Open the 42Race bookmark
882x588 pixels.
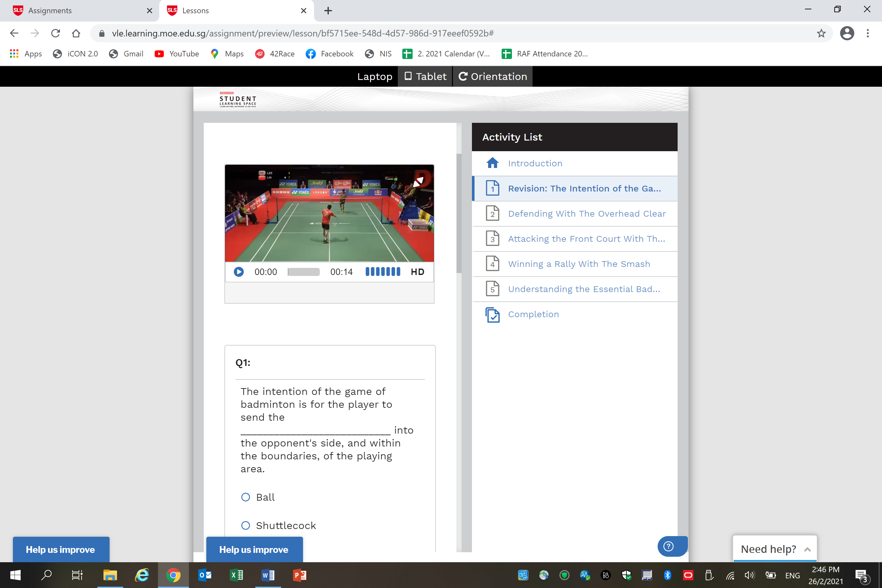click(x=275, y=54)
